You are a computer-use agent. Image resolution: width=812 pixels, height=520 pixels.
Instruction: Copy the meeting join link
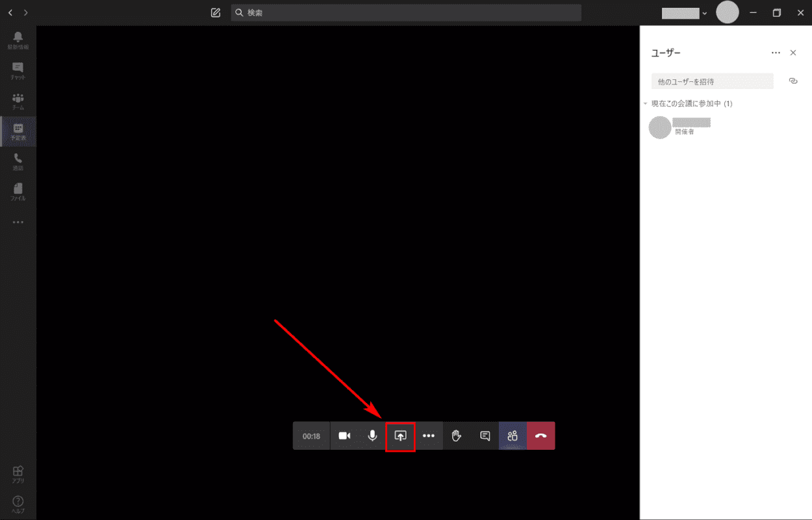click(x=793, y=81)
